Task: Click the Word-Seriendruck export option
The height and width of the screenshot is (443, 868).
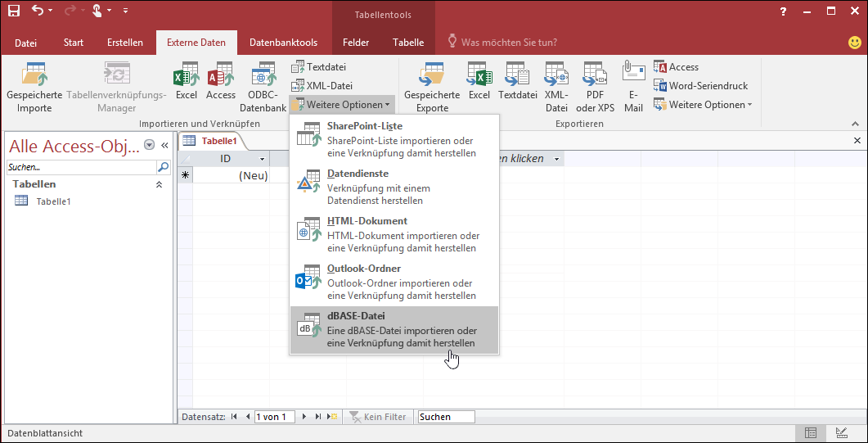Action: coord(700,86)
